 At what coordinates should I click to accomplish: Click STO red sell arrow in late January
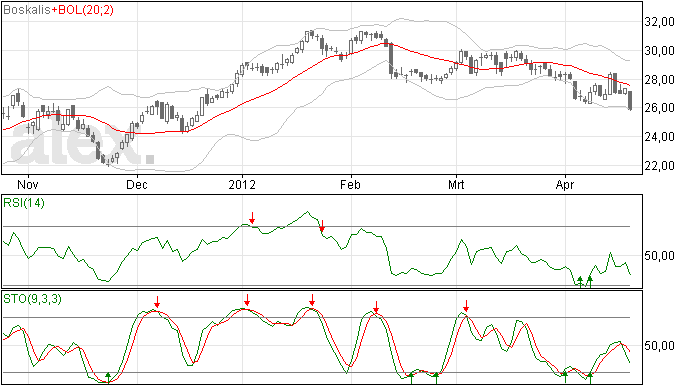[x=312, y=300]
